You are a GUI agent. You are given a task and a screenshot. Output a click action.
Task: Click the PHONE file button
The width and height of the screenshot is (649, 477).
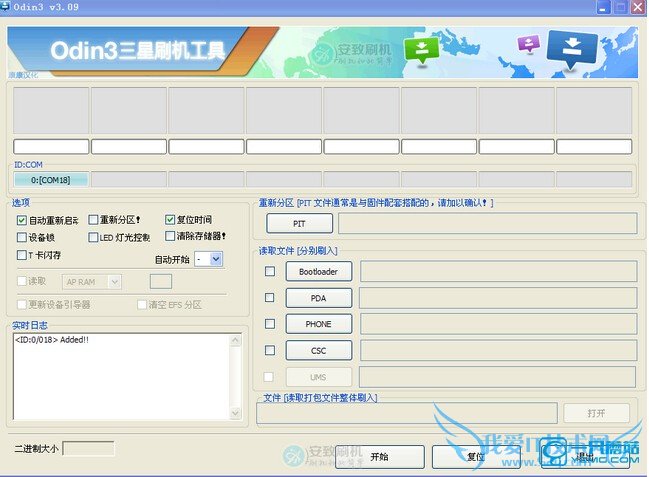pos(318,324)
